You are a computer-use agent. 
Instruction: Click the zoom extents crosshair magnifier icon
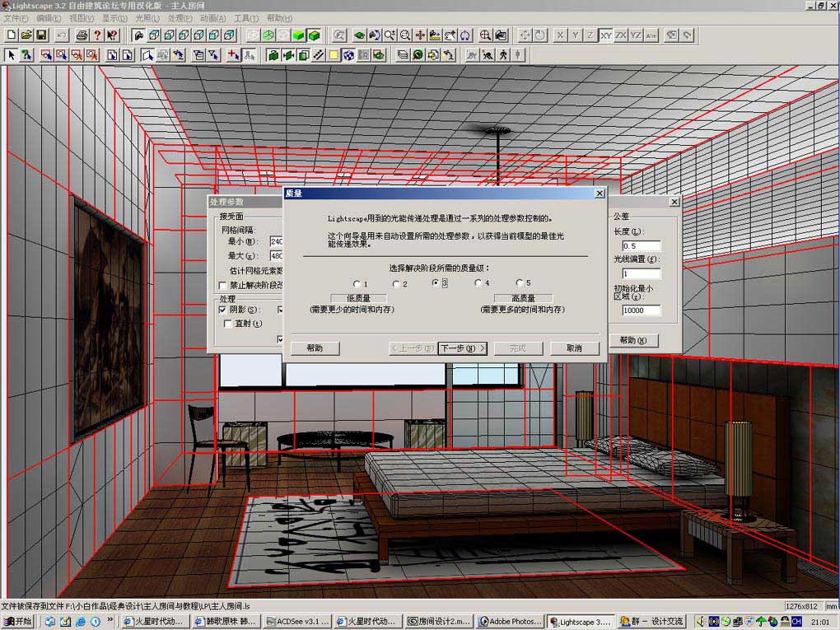(x=485, y=35)
